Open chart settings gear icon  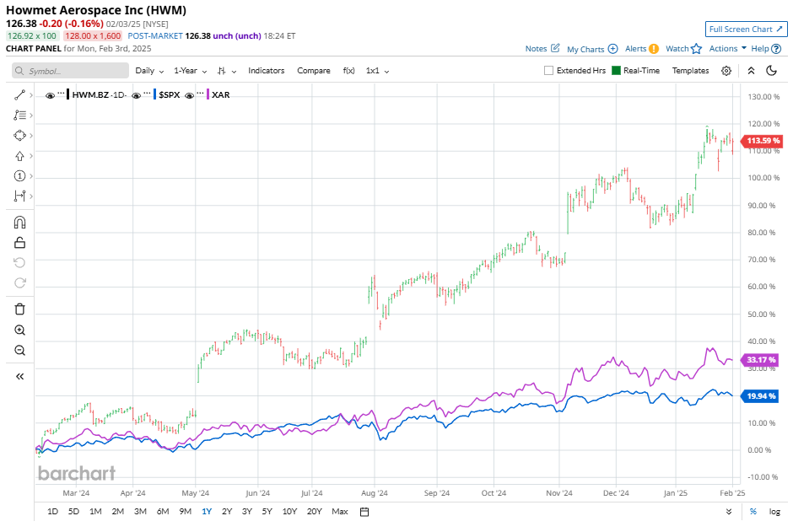pyautogui.click(x=726, y=71)
